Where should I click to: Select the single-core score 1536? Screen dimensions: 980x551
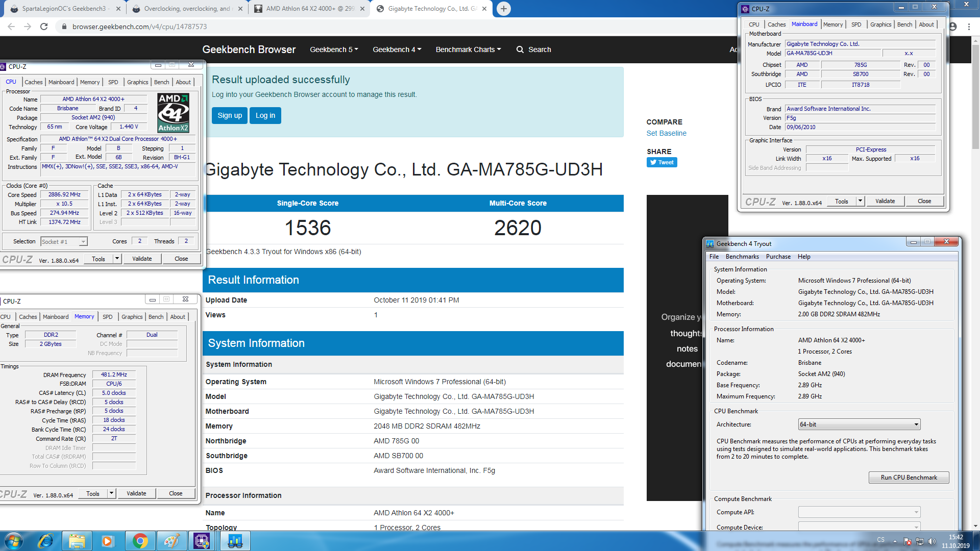coord(308,228)
